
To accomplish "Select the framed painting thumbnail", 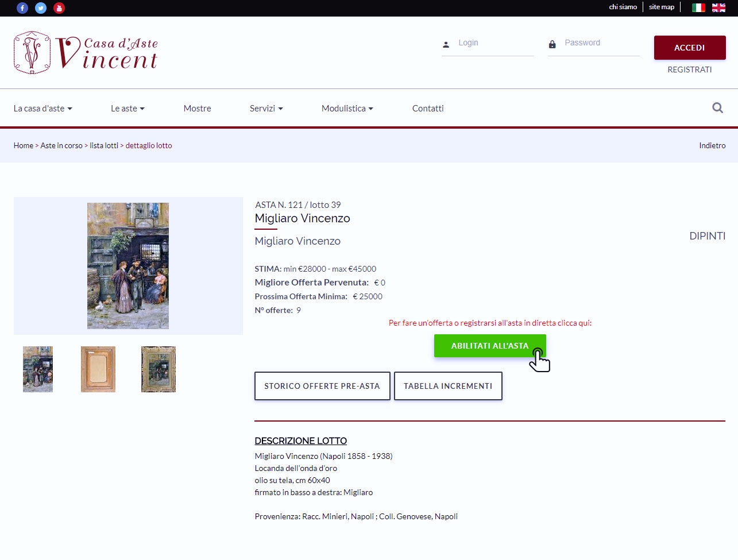I will (x=159, y=369).
